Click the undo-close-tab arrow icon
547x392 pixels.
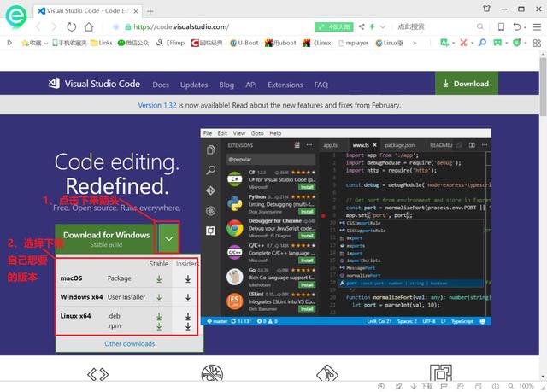517,26
